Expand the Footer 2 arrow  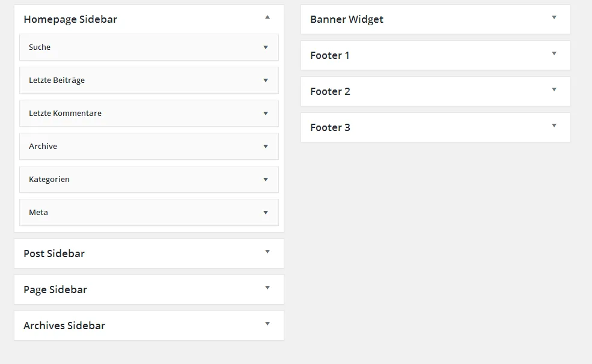(554, 89)
